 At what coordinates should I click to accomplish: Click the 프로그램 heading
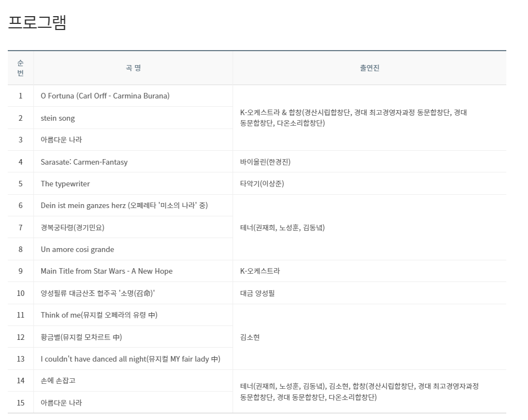[37, 23]
